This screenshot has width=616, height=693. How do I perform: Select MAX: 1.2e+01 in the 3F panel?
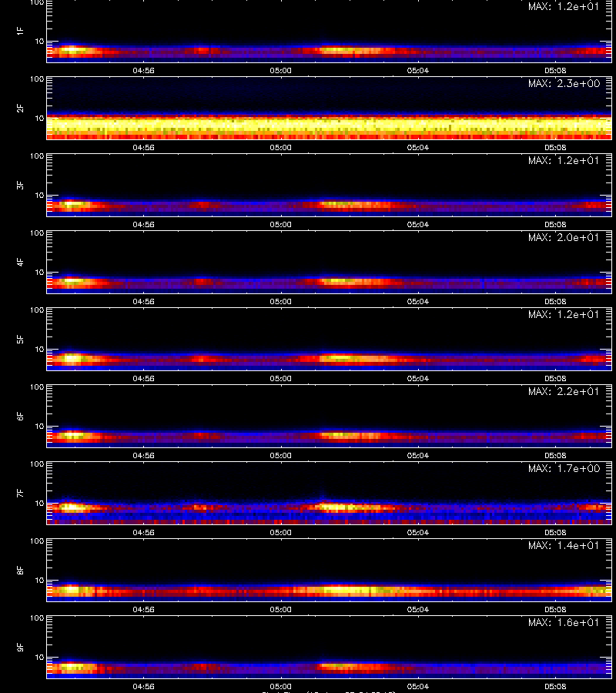(x=564, y=160)
